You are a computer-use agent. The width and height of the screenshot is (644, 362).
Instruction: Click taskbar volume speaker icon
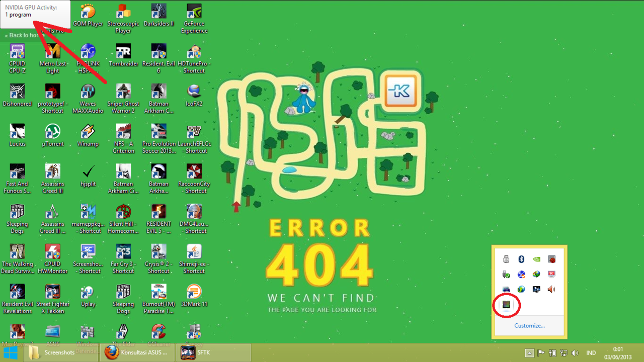575,353
